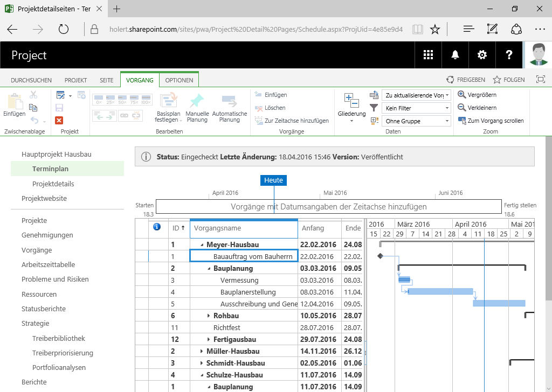The height and width of the screenshot is (392, 552).
Task: Click the Verkleinern zoom-out icon
Action: coord(461,108)
